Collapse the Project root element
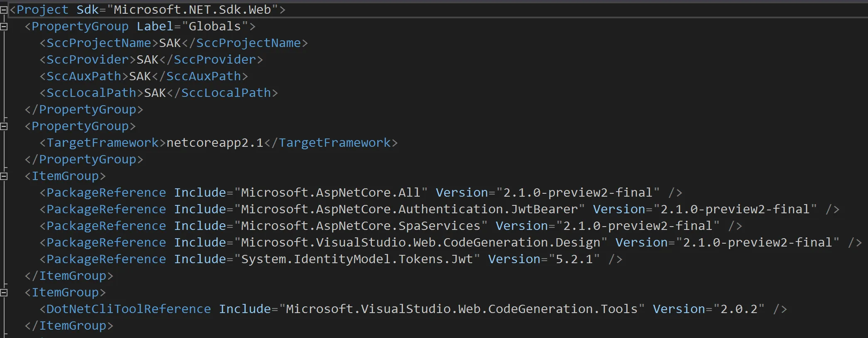The image size is (868, 338). coord(4,10)
